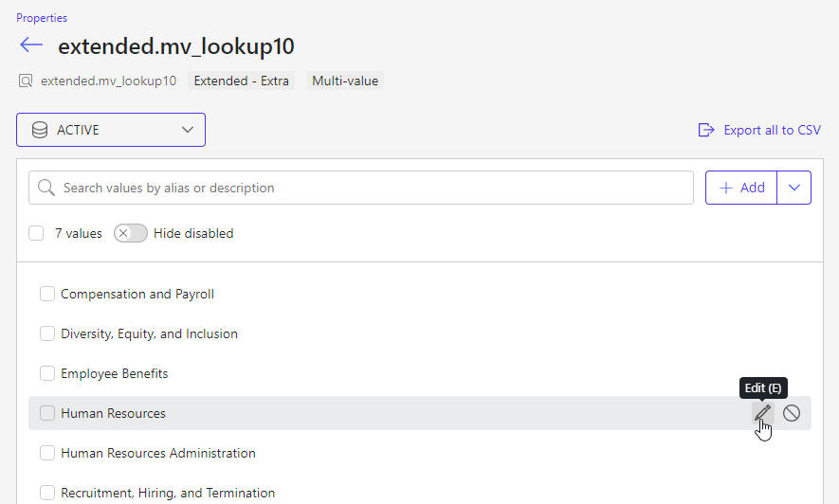Viewport: 839px width, 504px height.
Task: Click the disable icon on Human Resources row
Action: [x=792, y=413]
